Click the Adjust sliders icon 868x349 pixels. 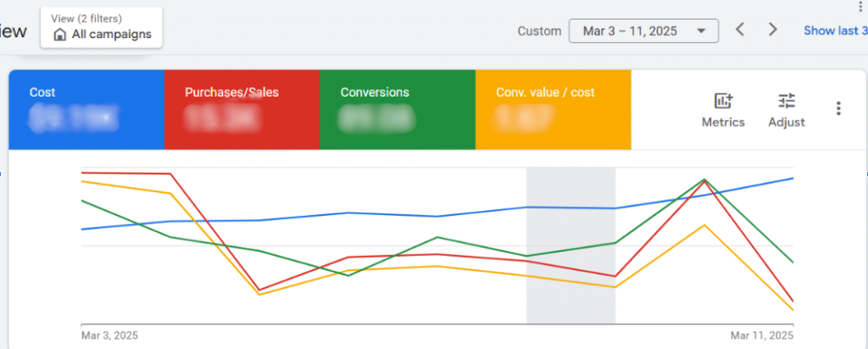pyautogui.click(x=787, y=111)
